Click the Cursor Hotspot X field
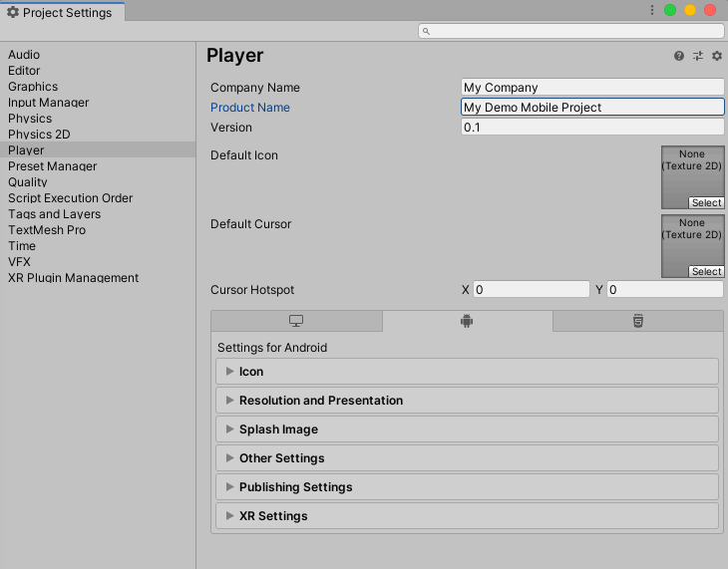This screenshot has width=728, height=569. (x=532, y=290)
